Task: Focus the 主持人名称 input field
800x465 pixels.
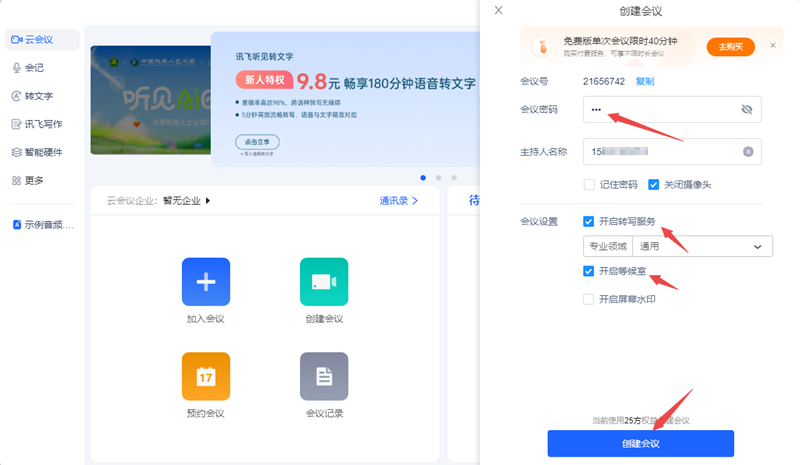Action: pyautogui.click(x=672, y=152)
